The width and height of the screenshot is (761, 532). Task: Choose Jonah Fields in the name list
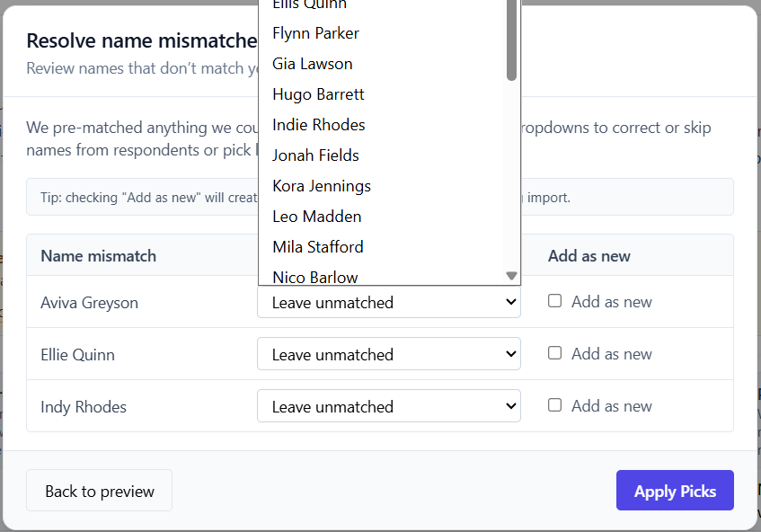(315, 155)
